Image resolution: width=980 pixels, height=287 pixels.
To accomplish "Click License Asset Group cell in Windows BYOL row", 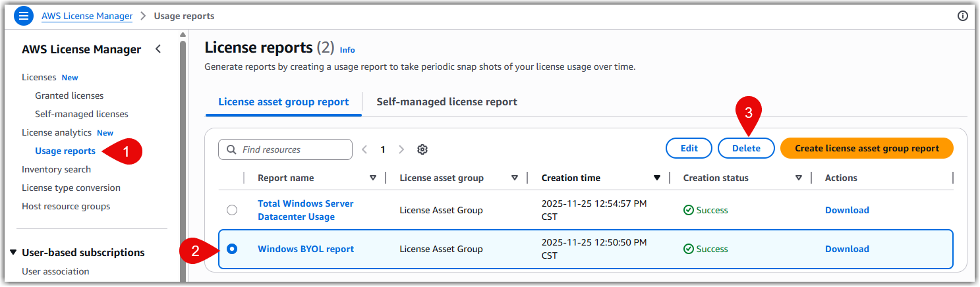I will pyautogui.click(x=441, y=249).
